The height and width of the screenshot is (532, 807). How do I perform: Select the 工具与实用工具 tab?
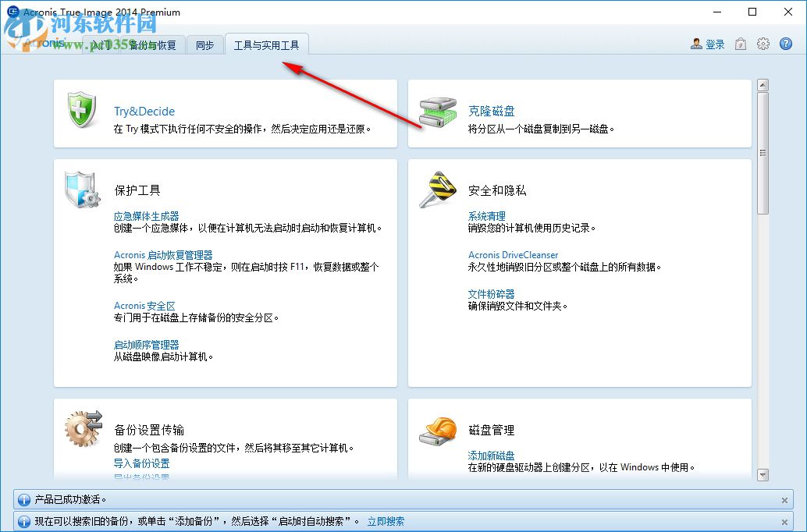[267, 45]
